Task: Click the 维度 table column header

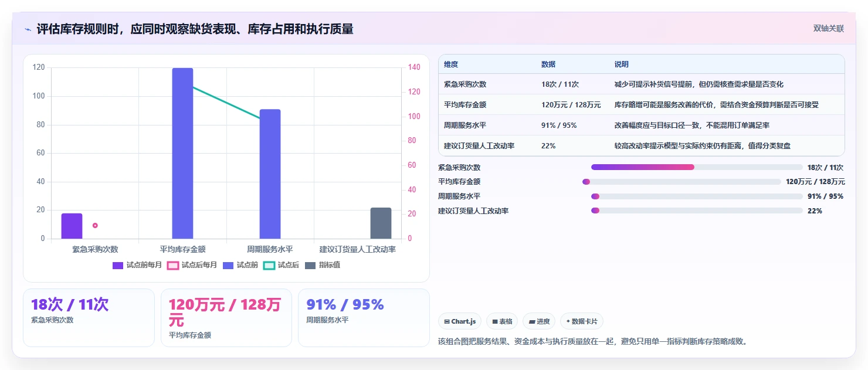Action: [x=451, y=65]
